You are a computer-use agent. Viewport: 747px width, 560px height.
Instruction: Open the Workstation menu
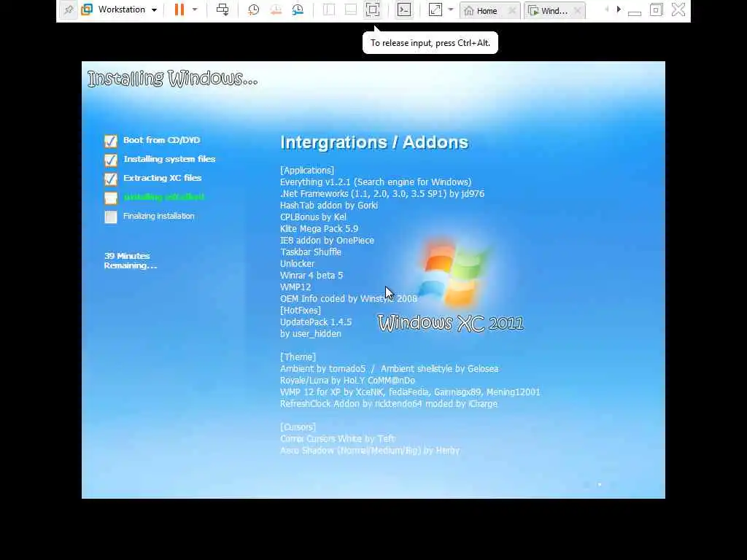point(127,9)
